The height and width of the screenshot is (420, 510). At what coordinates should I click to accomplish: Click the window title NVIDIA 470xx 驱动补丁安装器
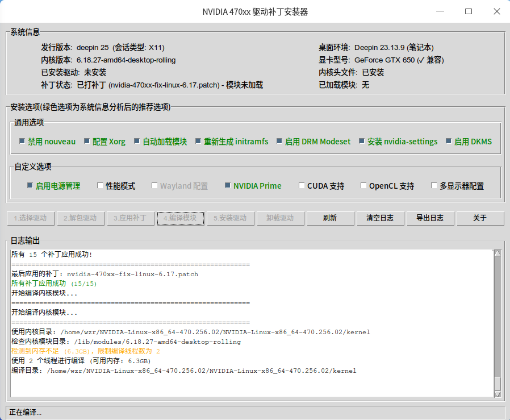pos(256,12)
